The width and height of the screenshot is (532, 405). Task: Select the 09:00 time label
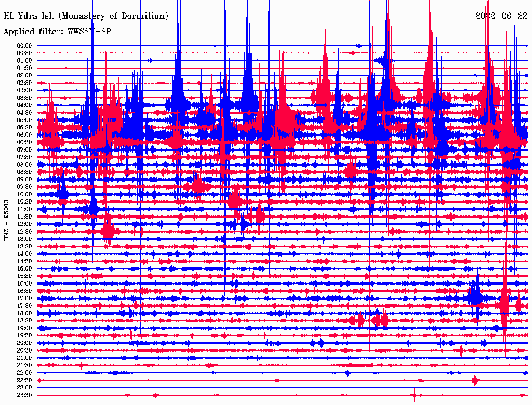click(x=24, y=180)
